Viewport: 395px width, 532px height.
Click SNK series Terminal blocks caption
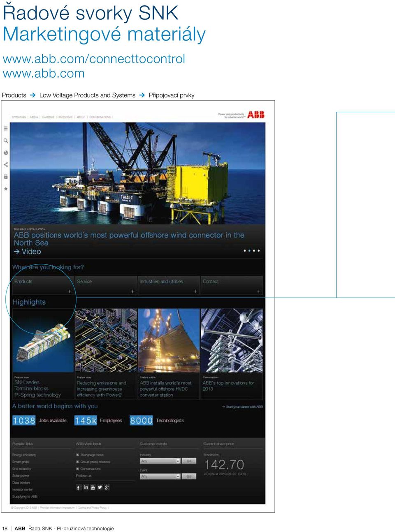tap(37, 389)
